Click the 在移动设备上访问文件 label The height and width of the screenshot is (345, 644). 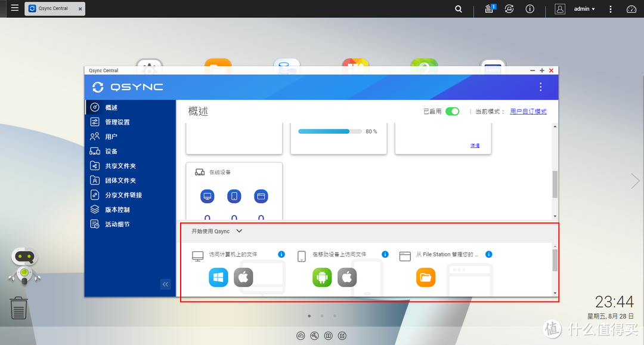(x=339, y=254)
